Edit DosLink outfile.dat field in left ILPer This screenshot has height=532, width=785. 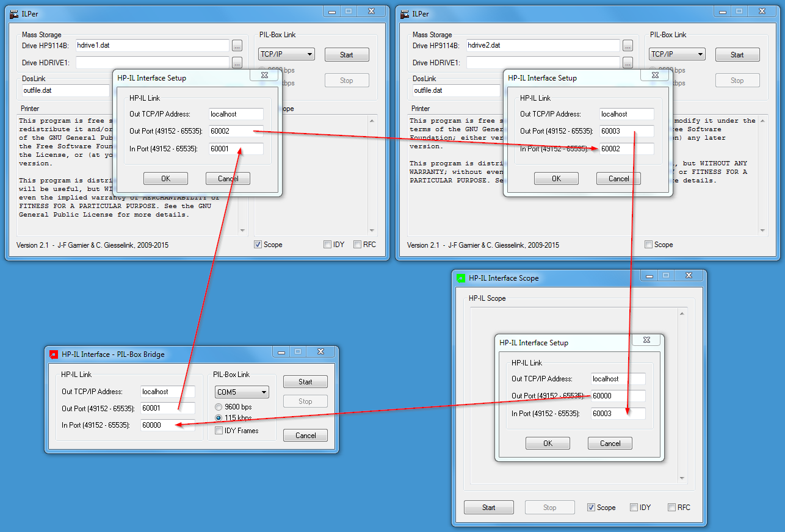tap(66, 90)
